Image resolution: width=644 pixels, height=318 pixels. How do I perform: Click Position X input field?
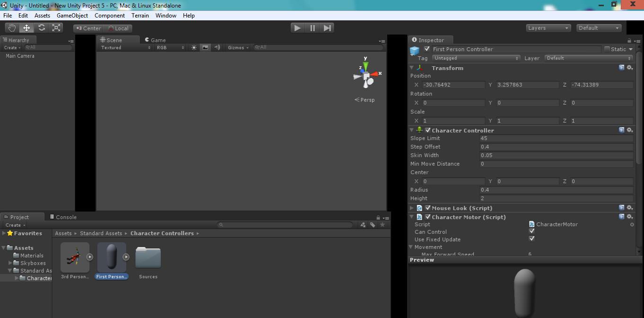(x=453, y=85)
